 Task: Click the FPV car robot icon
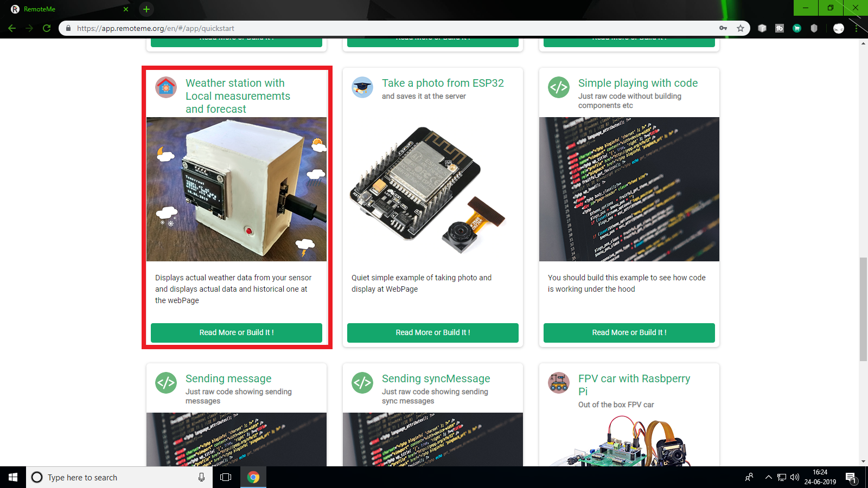(559, 383)
